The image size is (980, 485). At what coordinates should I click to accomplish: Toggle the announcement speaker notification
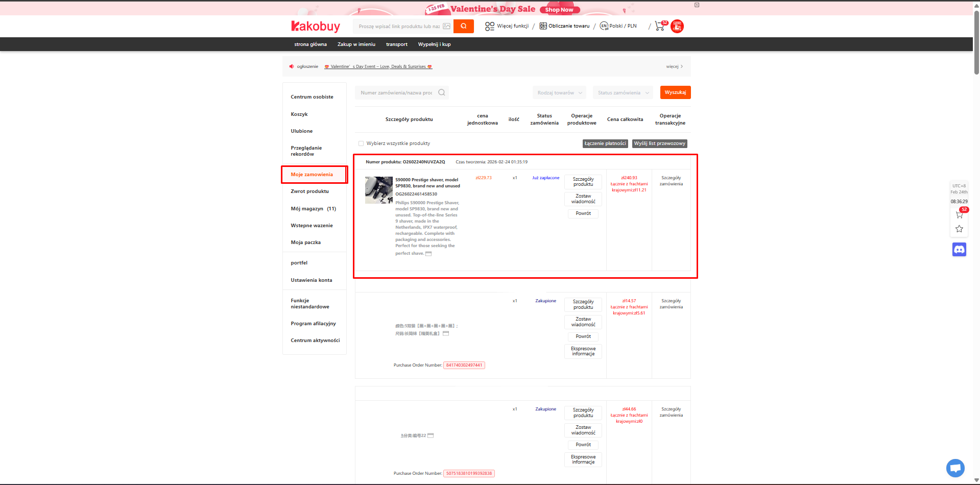coord(292,66)
